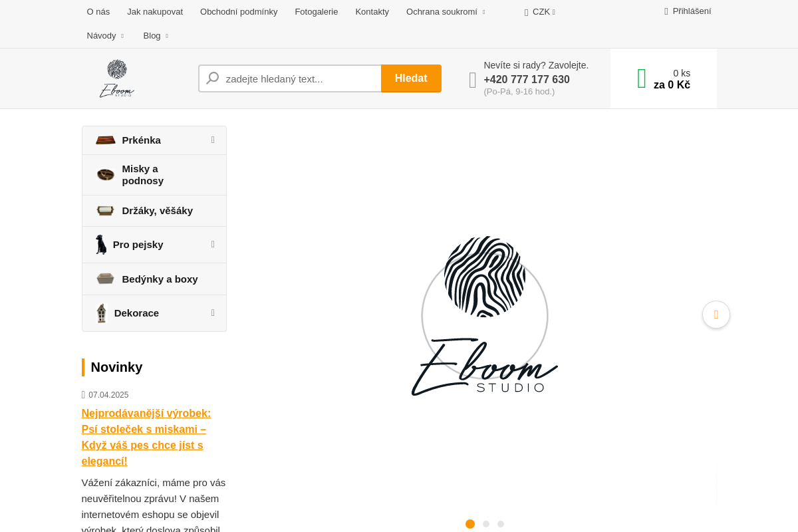Screen dimensions: 798x532
Task: Expand the Prkénka category arrow
Action: pyautogui.click(x=213, y=140)
